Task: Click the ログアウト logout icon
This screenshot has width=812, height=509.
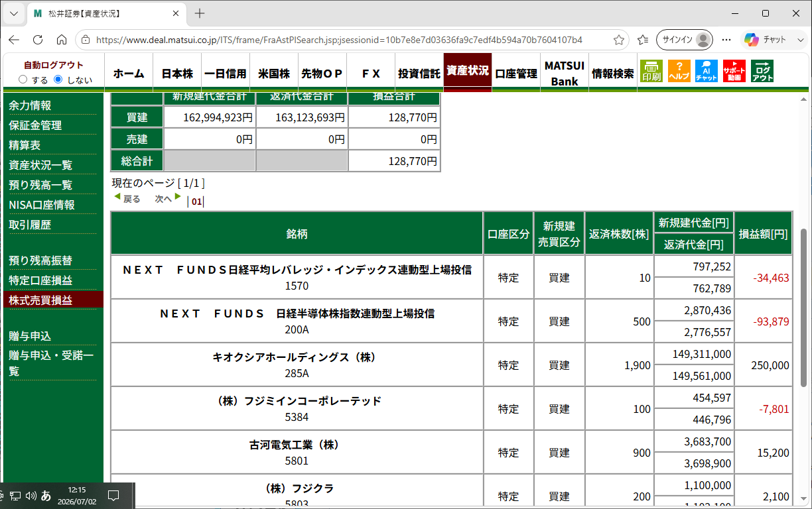Action: coord(762,70)
